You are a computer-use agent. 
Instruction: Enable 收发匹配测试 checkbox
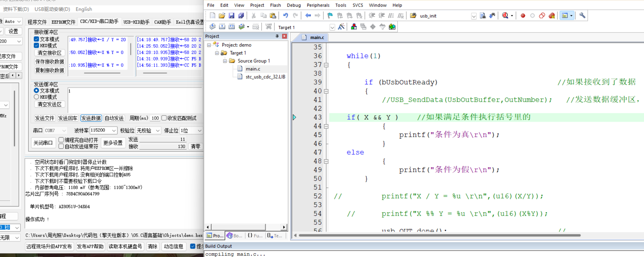pos(164,118)
